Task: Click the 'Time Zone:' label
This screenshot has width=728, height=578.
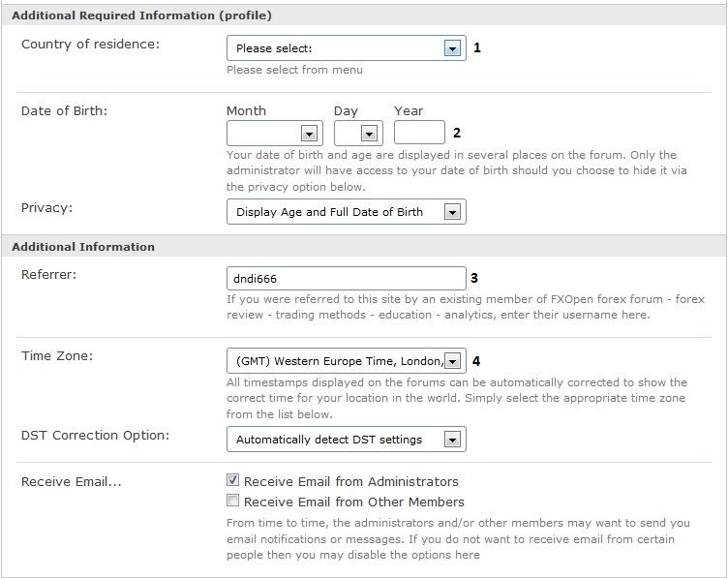Action: pos(57,356)
